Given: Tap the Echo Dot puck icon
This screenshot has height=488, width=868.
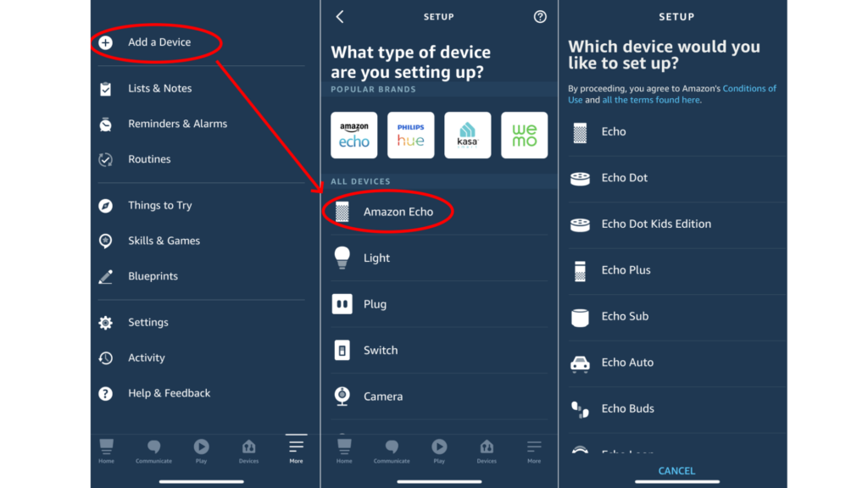Looking at the screenshot, I should click(580, 179).
